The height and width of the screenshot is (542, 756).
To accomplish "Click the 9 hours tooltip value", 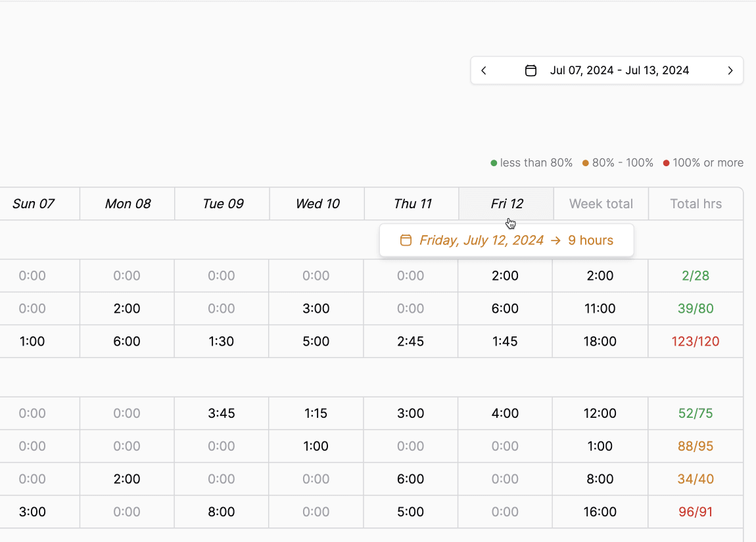I will [590, 240].
